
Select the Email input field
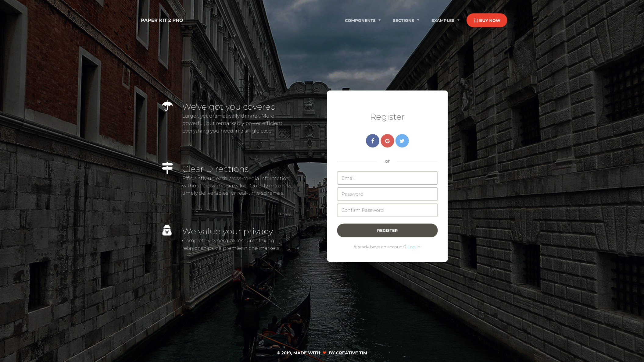click(387, 178)
